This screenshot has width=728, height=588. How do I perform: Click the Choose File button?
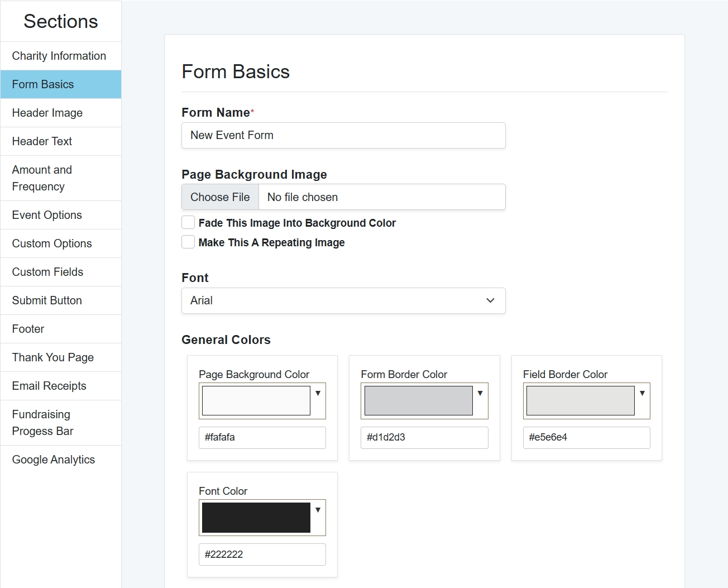pyautogui.click(x=221, y=197)
